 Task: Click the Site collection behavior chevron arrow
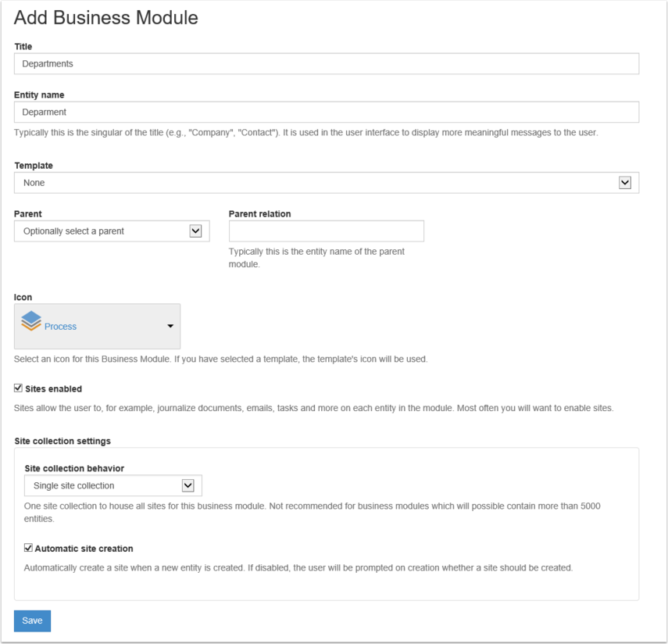[x=188, y=485]
